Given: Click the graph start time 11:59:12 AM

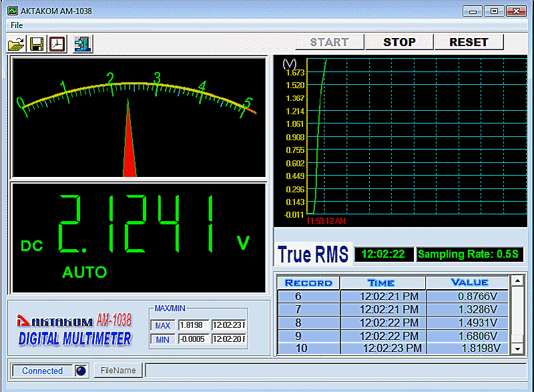Looking at the screenshot, I should [326, 221].
